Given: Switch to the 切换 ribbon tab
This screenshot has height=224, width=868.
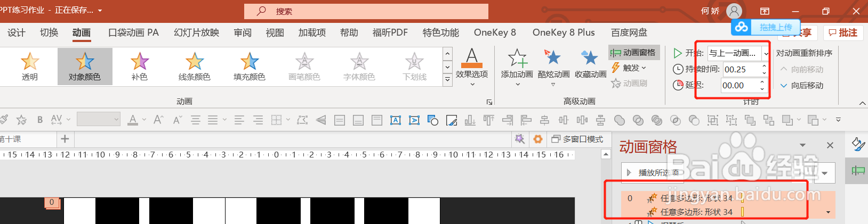Looking at the screenshot, I should tap(49, 33).
